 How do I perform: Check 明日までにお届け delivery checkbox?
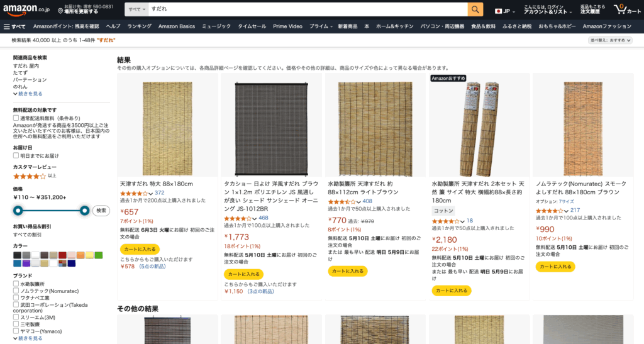click(16, 155)
